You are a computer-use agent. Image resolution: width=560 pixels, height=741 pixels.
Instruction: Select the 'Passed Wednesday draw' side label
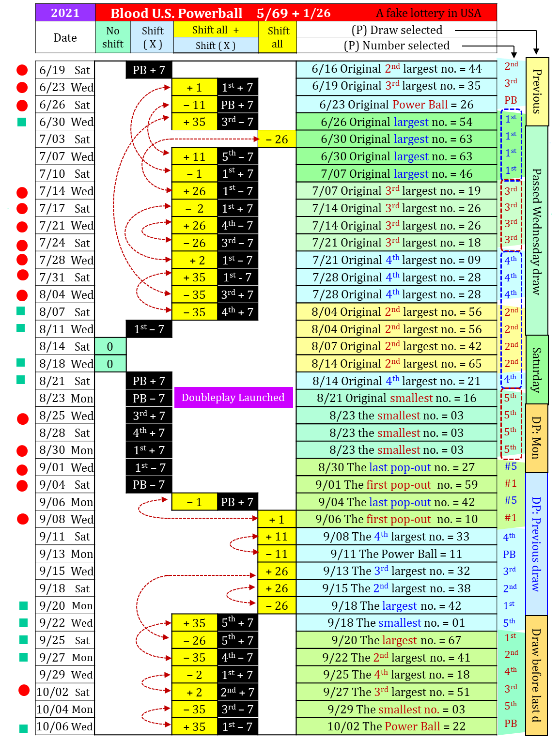pyautogui.click(x=537, y=231)
